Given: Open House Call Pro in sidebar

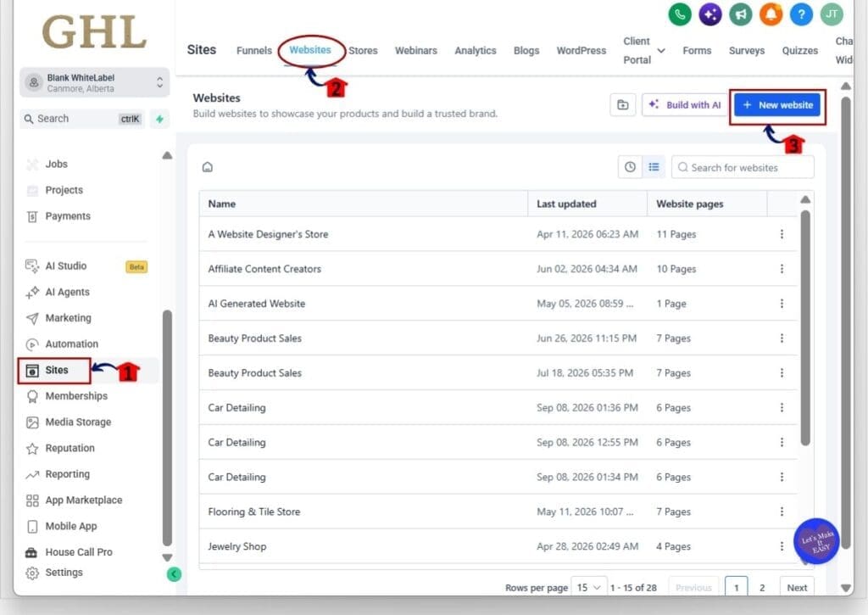Looking at the screenshot, I should pos(79,552).
